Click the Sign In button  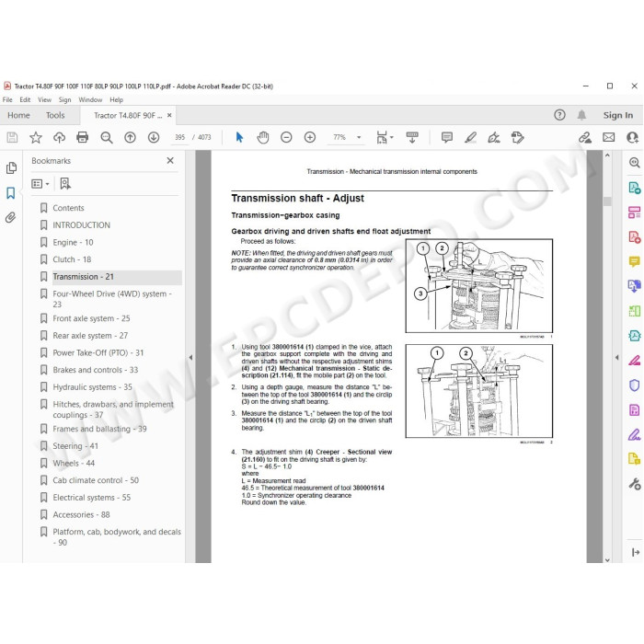(617, 115)
